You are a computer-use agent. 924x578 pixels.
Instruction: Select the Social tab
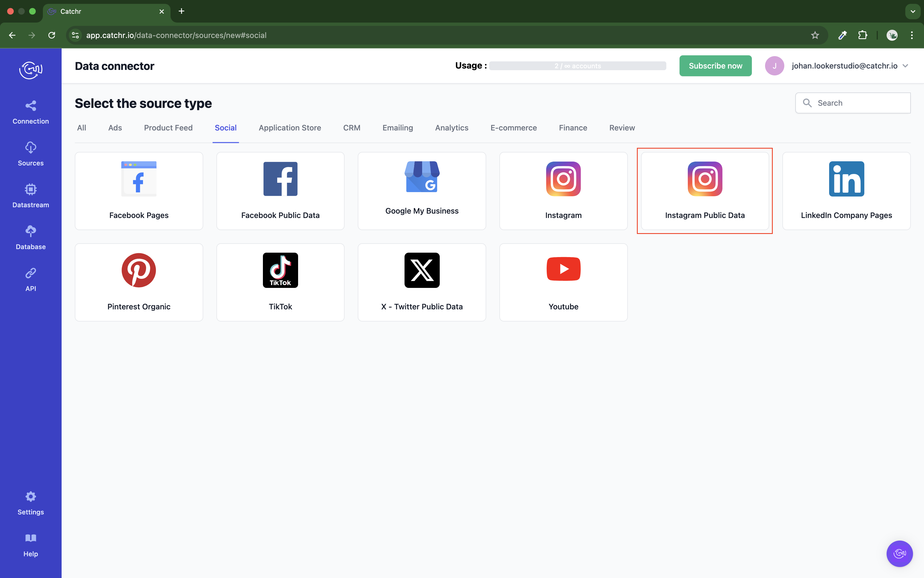coord(226,128)
